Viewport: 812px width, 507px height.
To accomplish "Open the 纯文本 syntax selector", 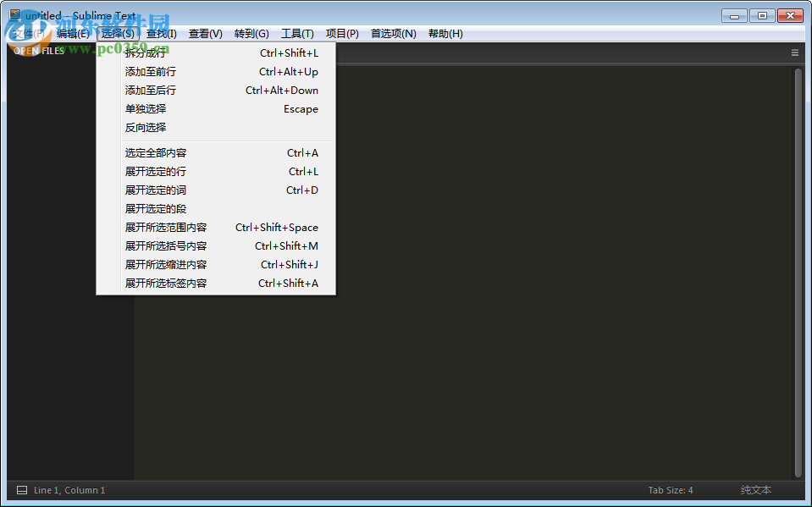I will pyautogui.click(x=754, y=489).
